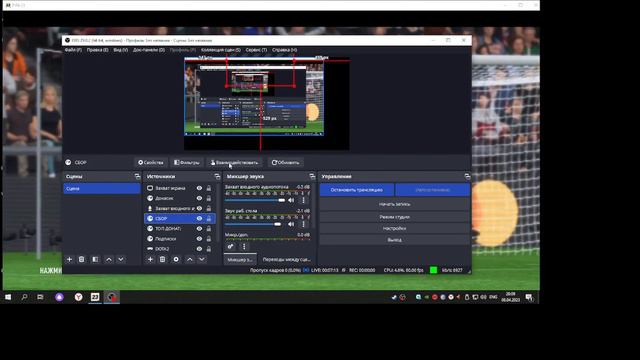Move scene down with the arrow icon
640x360 pixels.
(121, 259)
